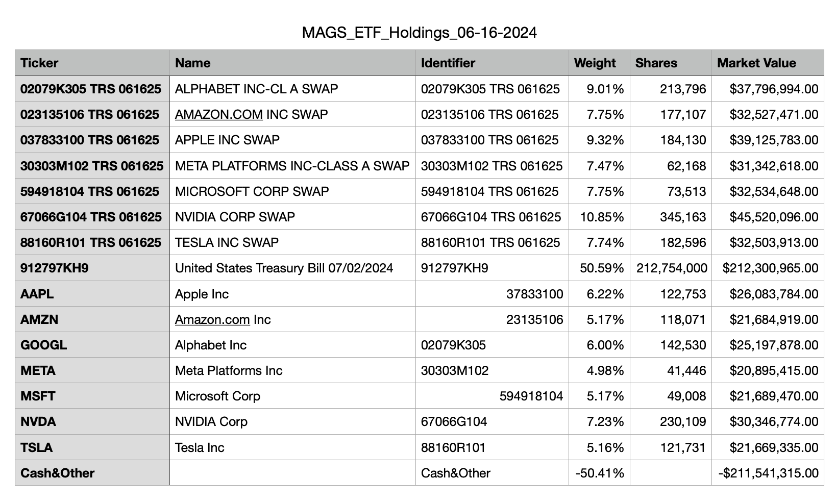Select the Shares header cell
Viewport: 836px width, 504px height.
671,63
